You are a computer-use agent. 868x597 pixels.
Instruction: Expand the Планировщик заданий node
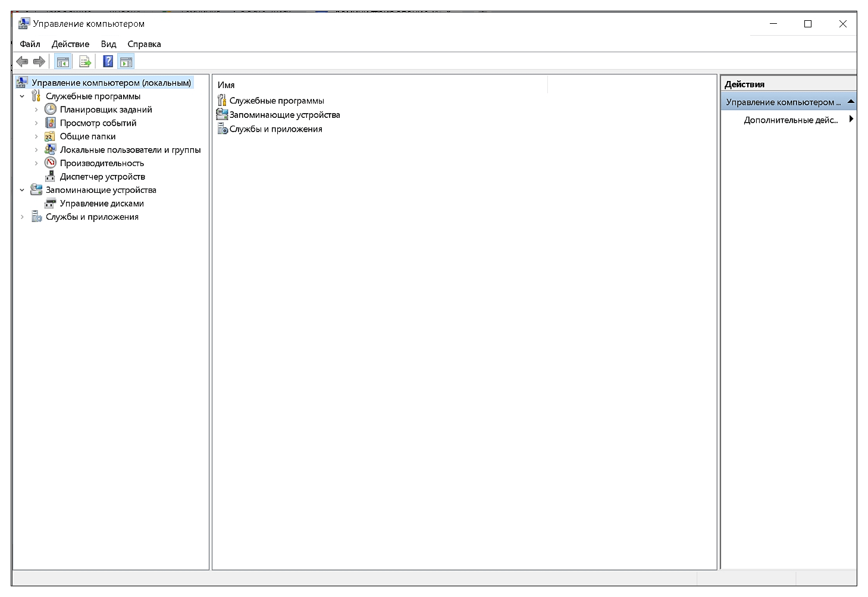pos(36,110)
